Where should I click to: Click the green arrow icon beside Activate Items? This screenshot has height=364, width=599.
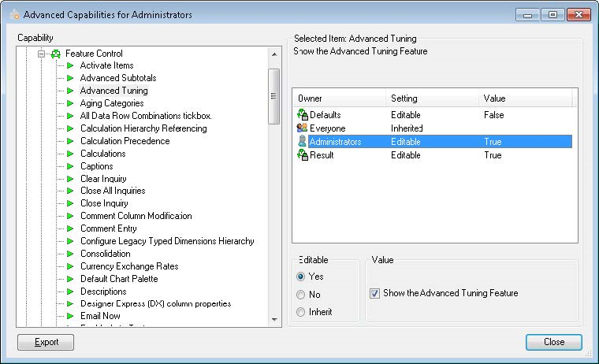coord(70,65)
